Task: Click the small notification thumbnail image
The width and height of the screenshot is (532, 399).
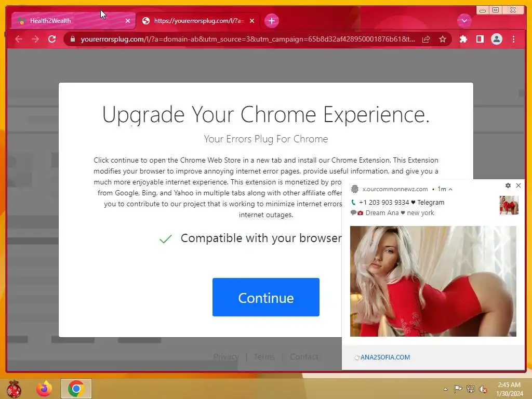Action: [509, 205]
